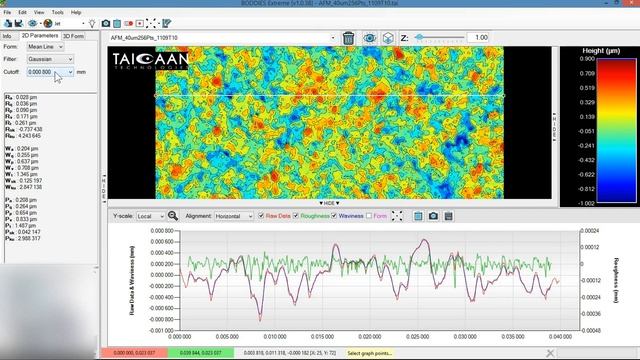The height and width of the screenshot is (360, 640).
Task: Click the green end point coordinates status box
Action: coord(201,353)
